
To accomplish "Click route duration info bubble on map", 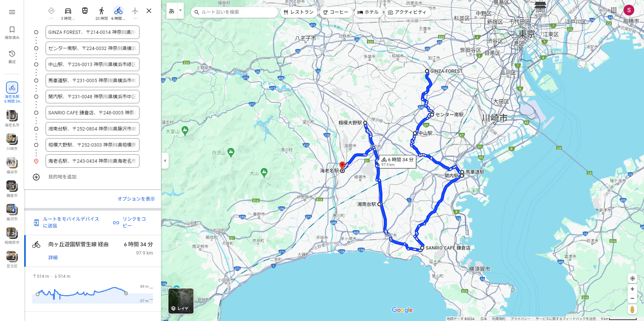I will click(x=397, y=161).
